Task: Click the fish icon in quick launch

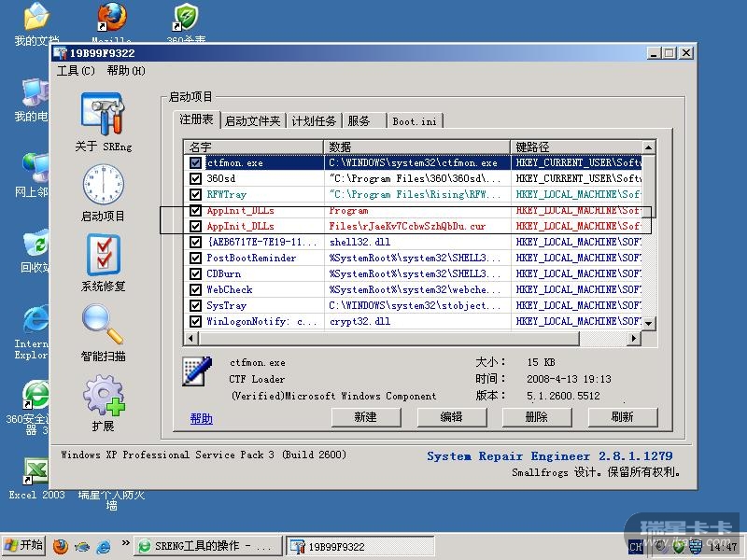Action: [x=82, y=546]
